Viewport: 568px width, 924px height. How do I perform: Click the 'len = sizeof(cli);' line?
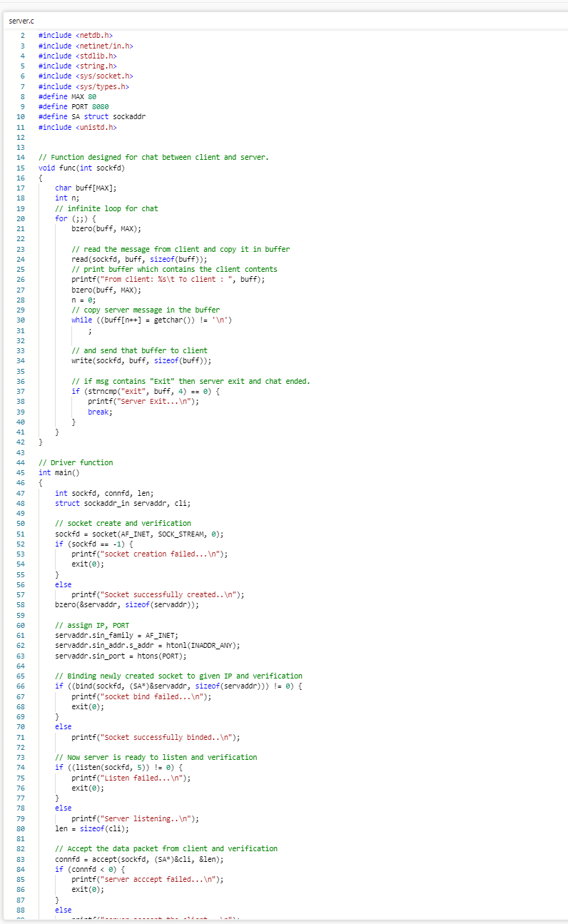click(92, 828)
